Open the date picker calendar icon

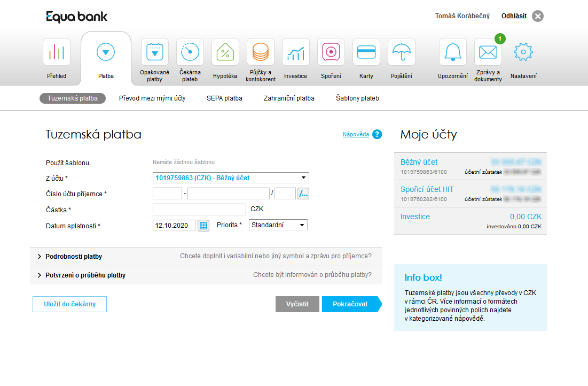(x=203, y=225)
